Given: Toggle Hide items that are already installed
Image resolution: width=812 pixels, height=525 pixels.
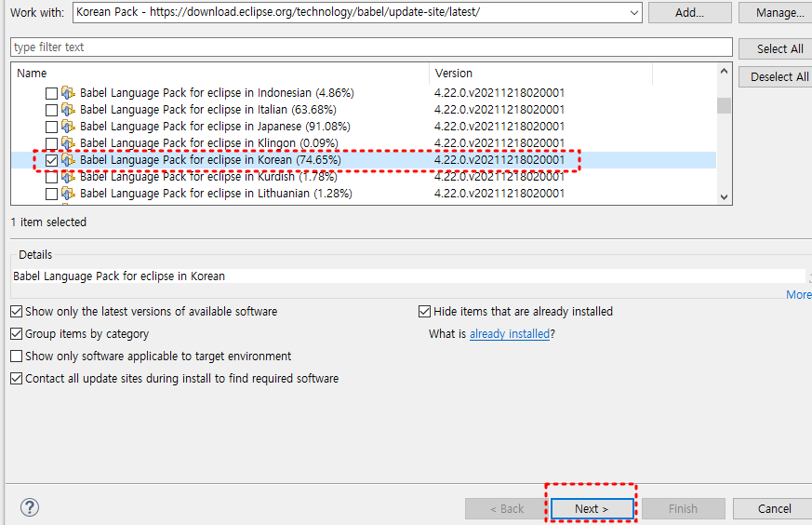Looking at the screenshot, I should (425, 312).
